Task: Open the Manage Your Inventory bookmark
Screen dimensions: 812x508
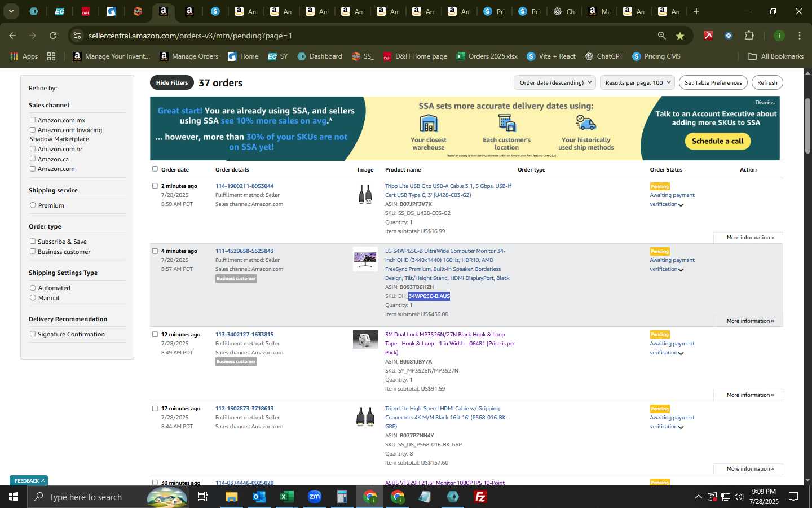Action: (112, 56)
